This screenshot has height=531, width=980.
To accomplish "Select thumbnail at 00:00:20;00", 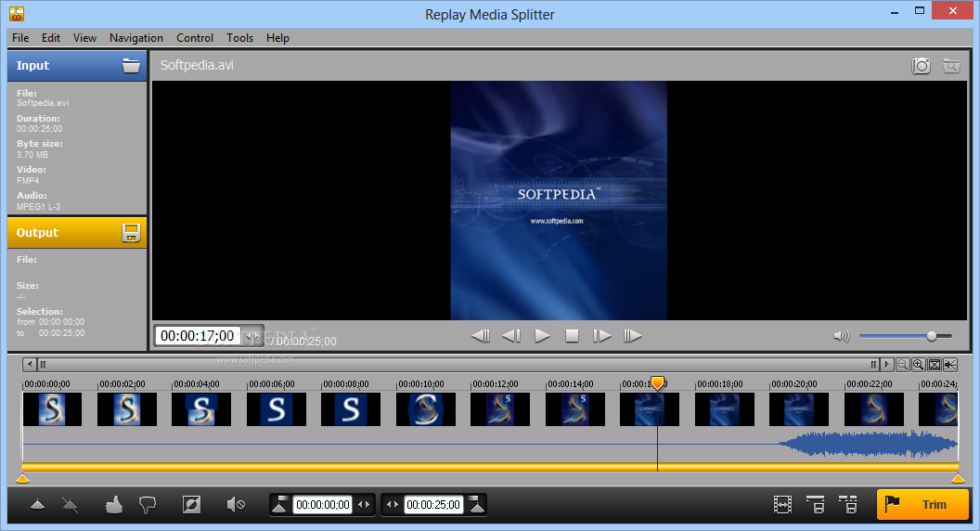I will [799, 409].
